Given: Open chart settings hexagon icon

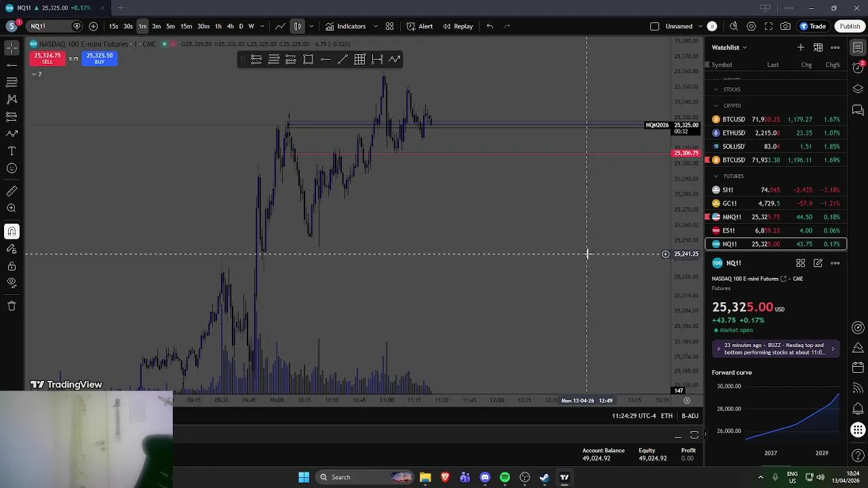Looking at the screenshot, I should point(751,26).
